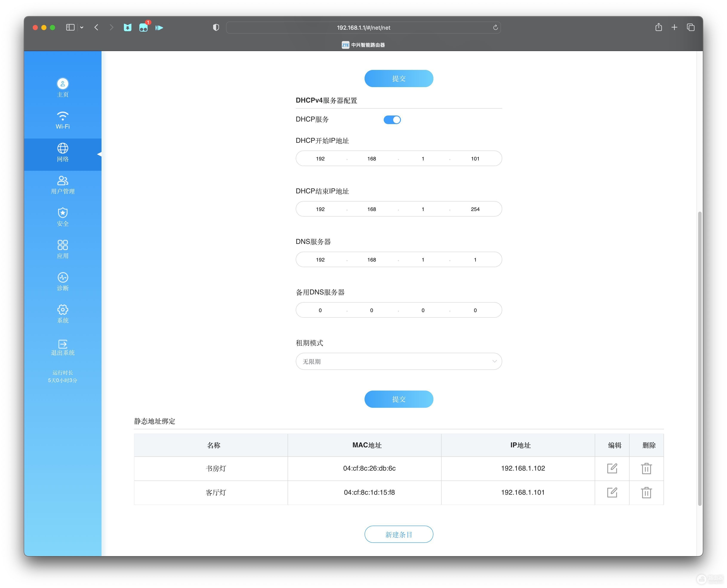
Task: Click the DHCP开始IP first octet 192
Action: point(320,159)
